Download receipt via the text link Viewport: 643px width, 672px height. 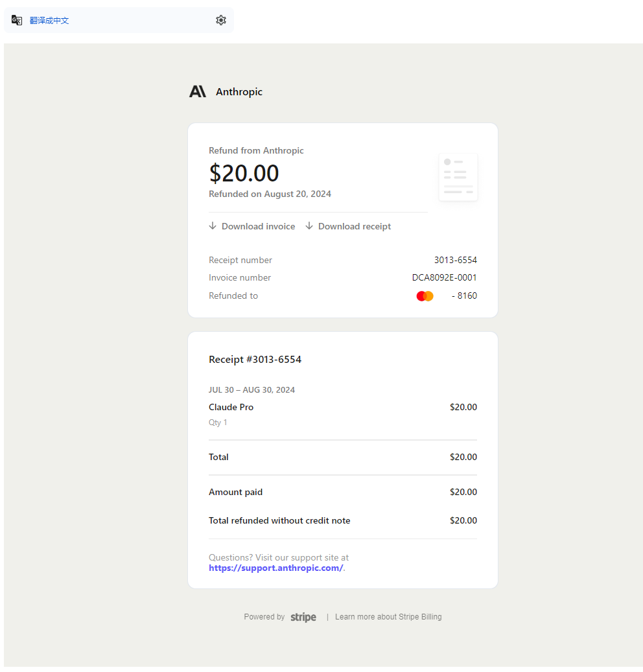pos(355,226)
